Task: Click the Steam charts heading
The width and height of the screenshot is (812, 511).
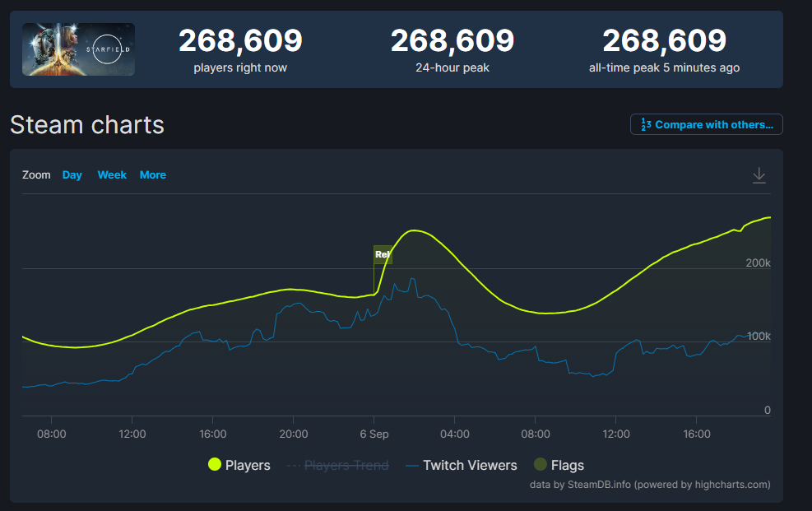Action: pyautogui.click(x=87, y=125)
